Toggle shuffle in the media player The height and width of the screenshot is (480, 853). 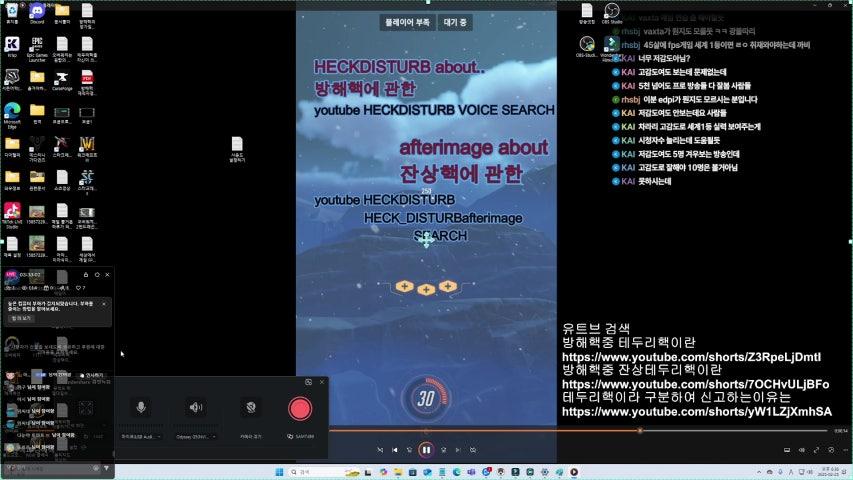(x=380, y=450)
